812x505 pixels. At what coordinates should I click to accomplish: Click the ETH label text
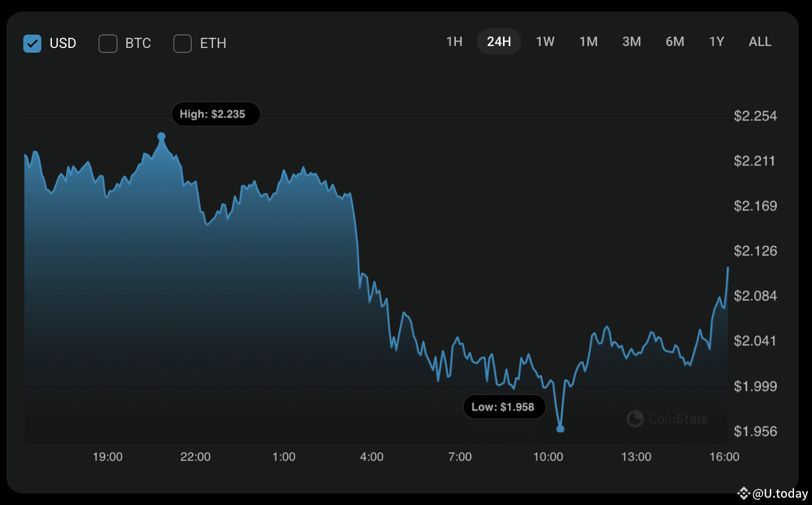click(x=213, y=44)
